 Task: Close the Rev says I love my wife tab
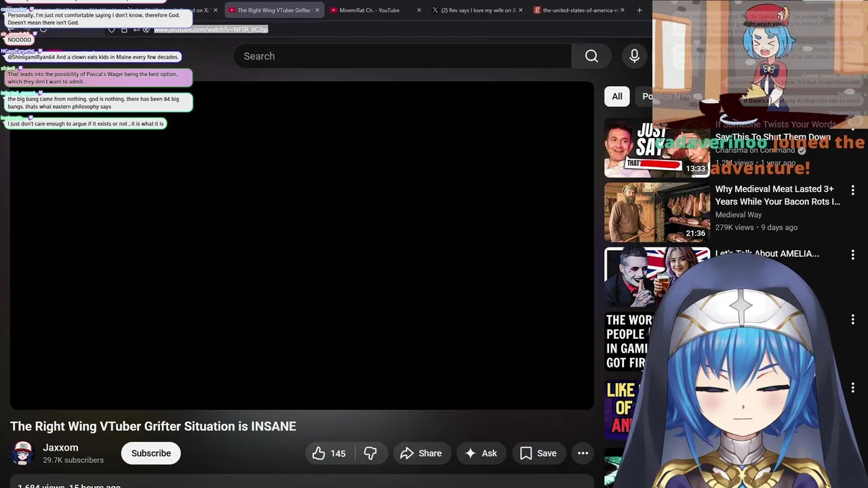click(x=521, y=10)
